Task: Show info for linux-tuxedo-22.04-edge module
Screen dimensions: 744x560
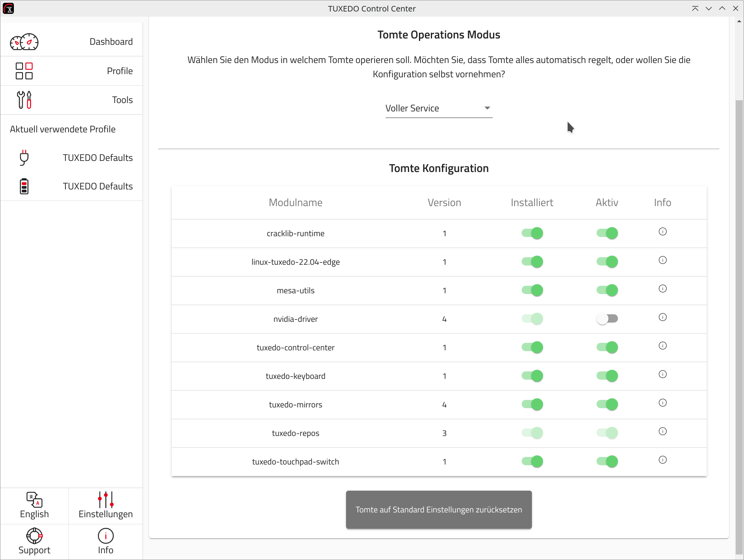Action: point(663,260)
